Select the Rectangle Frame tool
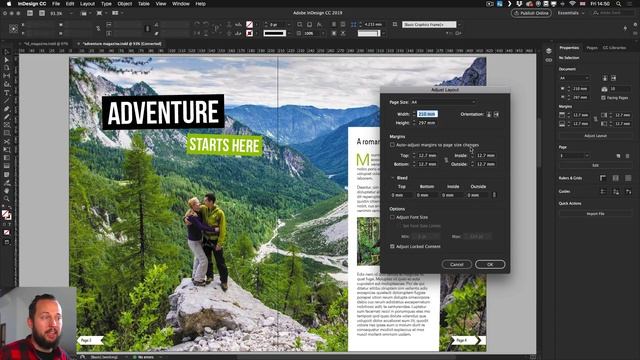This screenshot has width=640, height=360. tap(7, 125)
